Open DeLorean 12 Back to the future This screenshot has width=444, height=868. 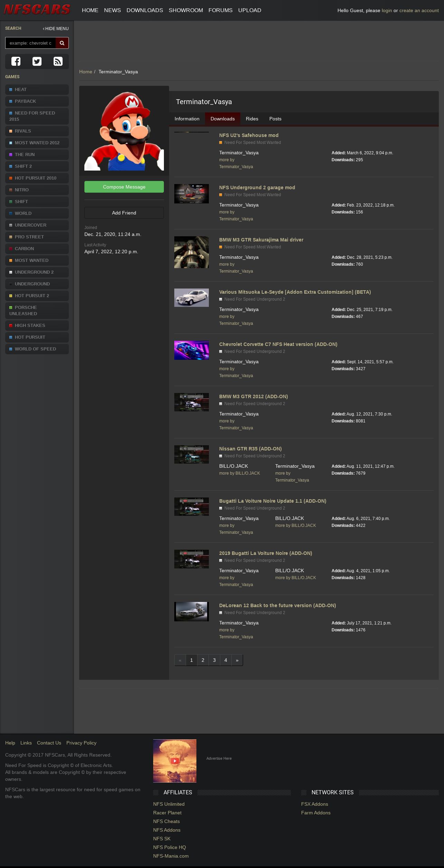point(277,605)
